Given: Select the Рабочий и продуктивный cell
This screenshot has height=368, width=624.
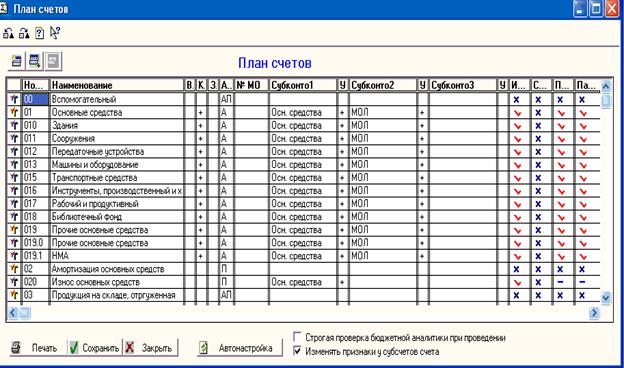Looking at the screenshot, I should click(x=117, y=204).
